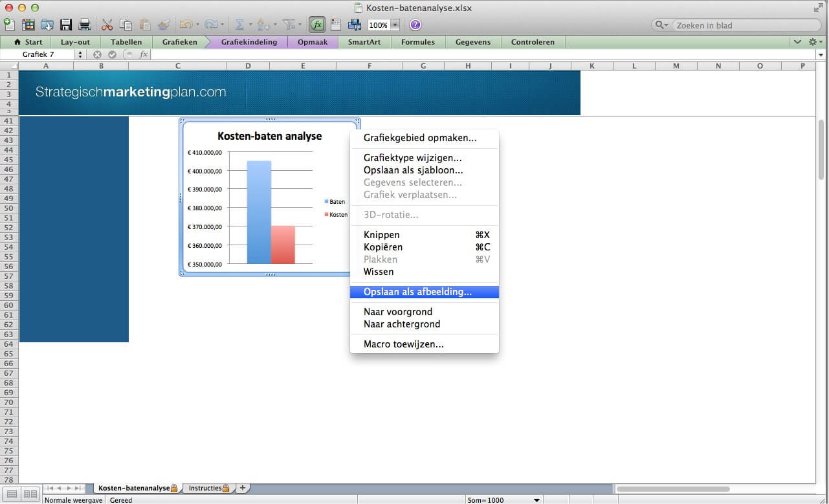Switch to the Opmaak tab

(313, 42)
